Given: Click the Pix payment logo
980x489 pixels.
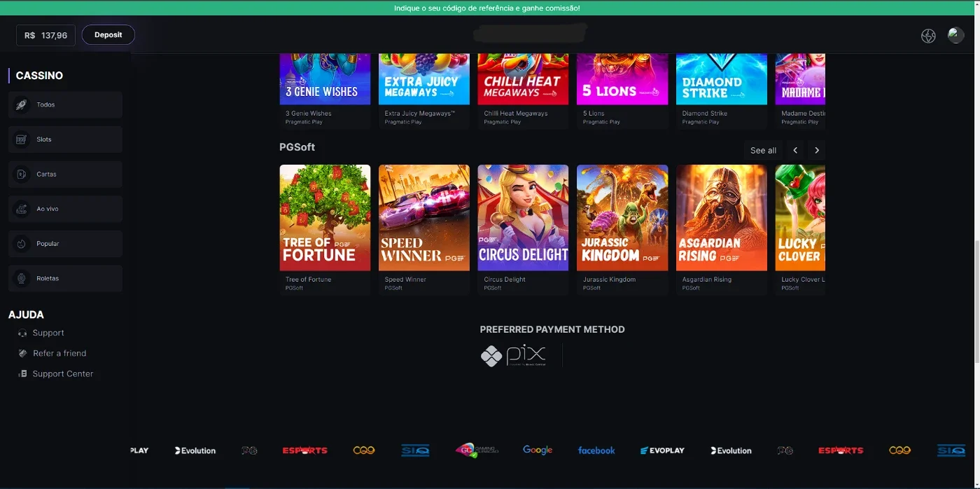Looking at the screenshot, I should (x=513, y=355).
